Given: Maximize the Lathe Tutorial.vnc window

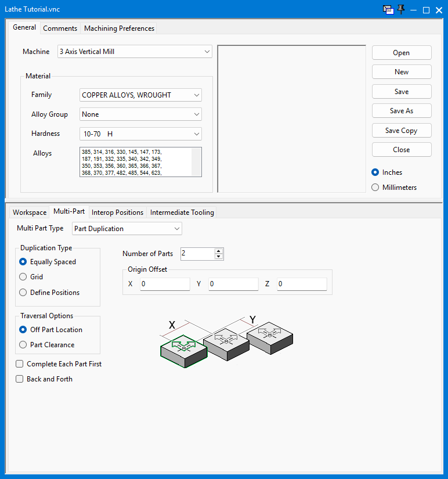Looking at the screenshot, I should 426,10.
